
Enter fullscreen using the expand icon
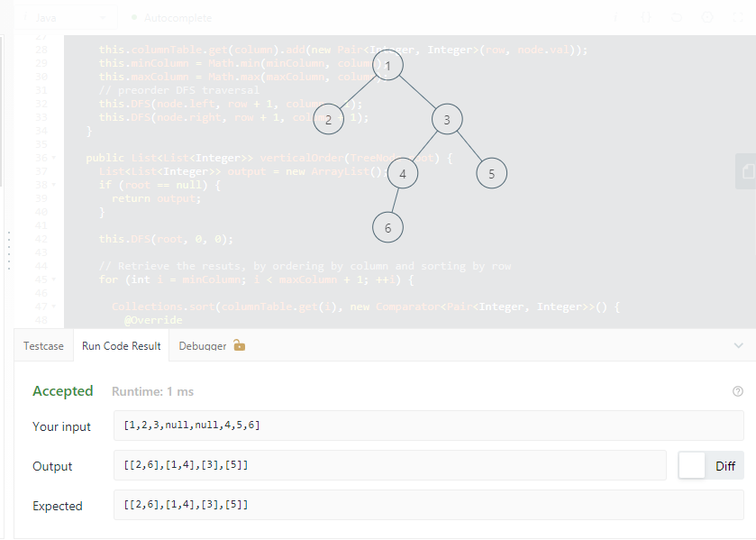click(x=739, y=16)
